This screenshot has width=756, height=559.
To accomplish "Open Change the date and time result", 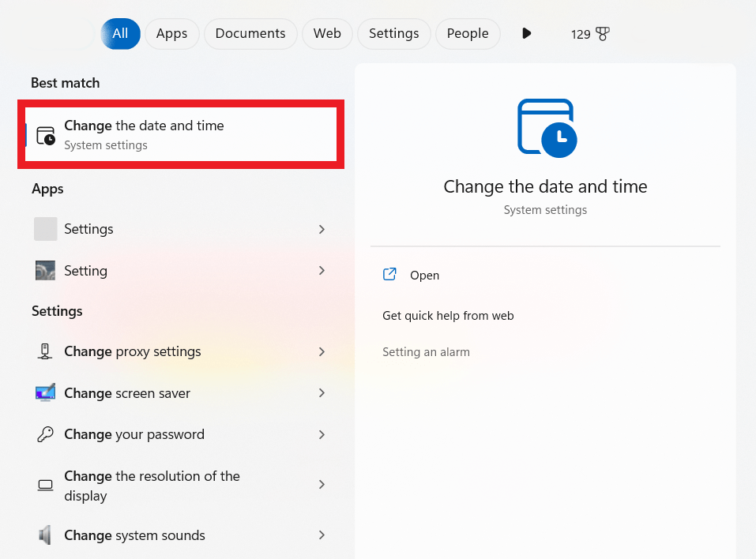I will click(181, 134).
